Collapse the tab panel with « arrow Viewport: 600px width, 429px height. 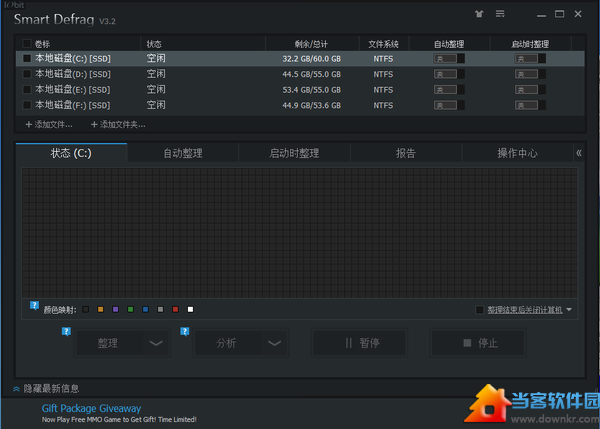(579, 153)
